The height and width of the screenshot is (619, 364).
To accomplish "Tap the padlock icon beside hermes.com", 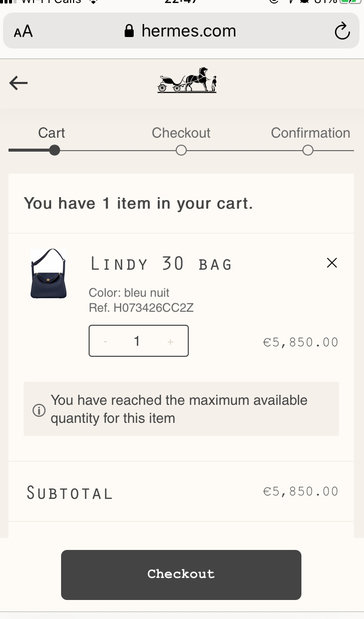I will [129, 31].
